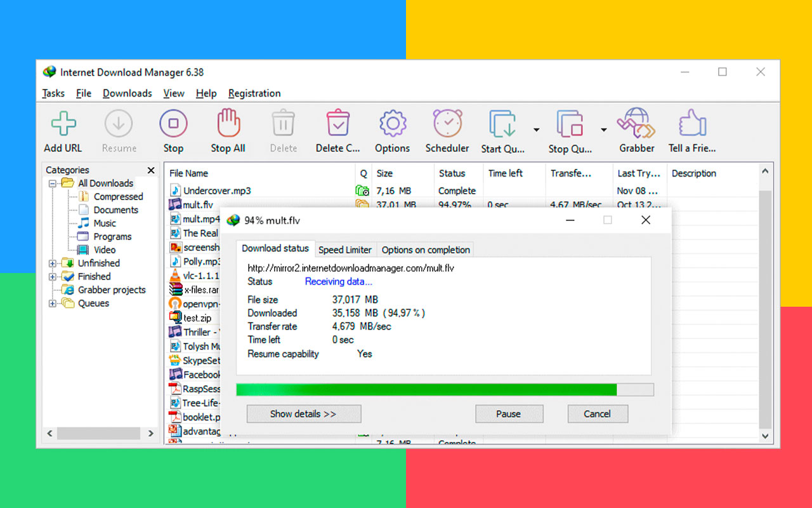Image resolution: width=812 pixels, height=508 pixels.
Task: Click the green download progress bar
Action: click(445, 389)
